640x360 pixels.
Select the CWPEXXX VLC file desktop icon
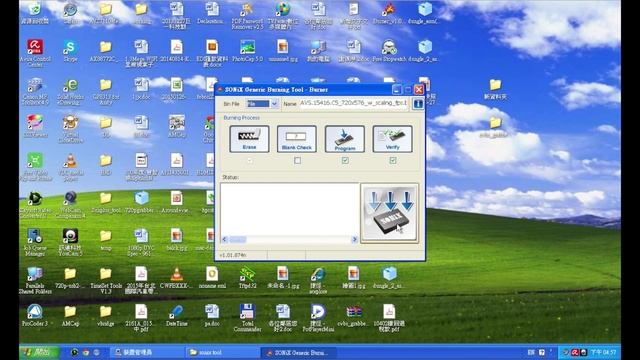point(176,278)
